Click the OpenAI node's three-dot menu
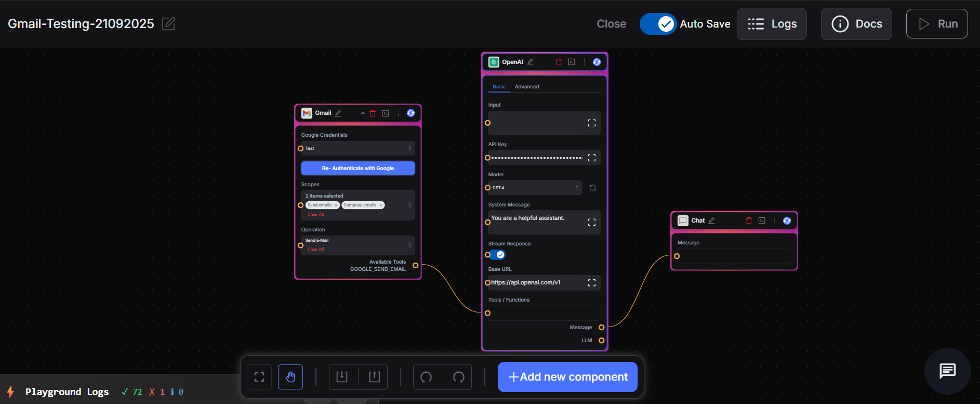 coord(585,62)
